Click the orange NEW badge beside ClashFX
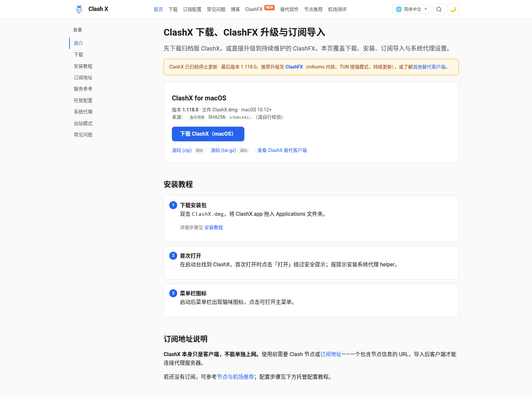This screenshot has height=399, width=532. pos(270,8)
